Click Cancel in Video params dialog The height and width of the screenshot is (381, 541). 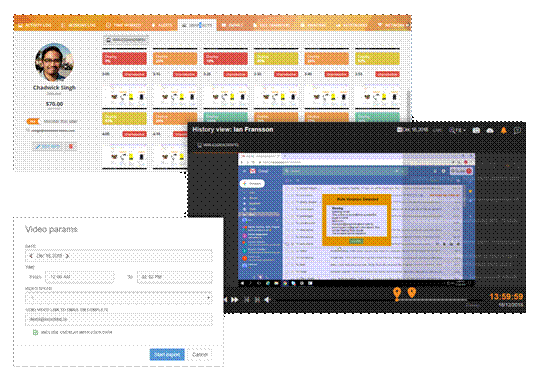coord(200,354)
